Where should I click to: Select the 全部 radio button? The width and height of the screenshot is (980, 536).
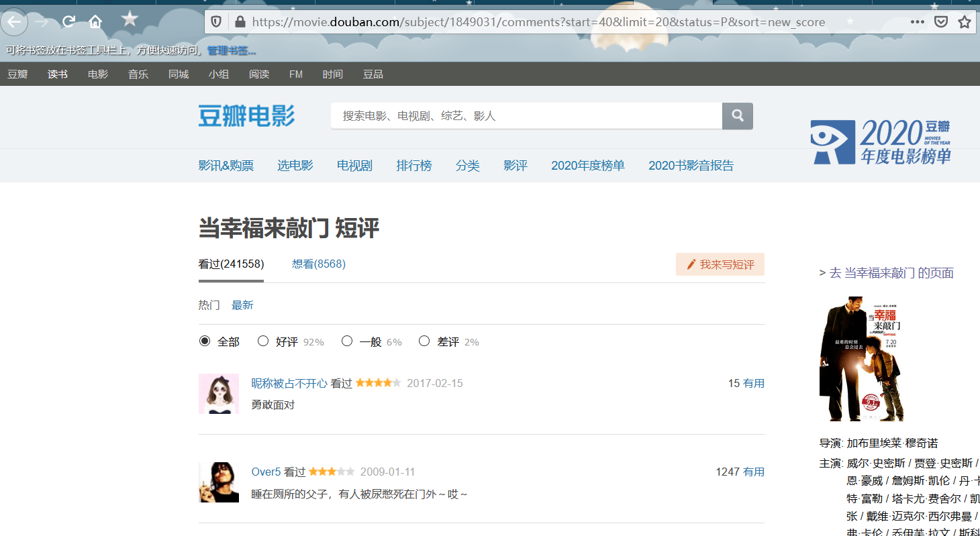[205, 341]
